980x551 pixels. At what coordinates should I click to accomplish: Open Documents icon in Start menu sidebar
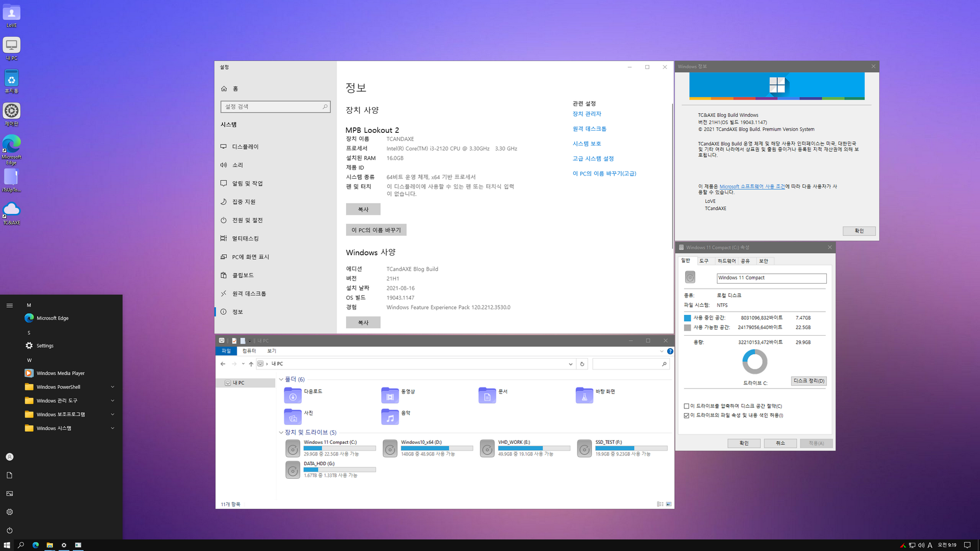point(9,476)
